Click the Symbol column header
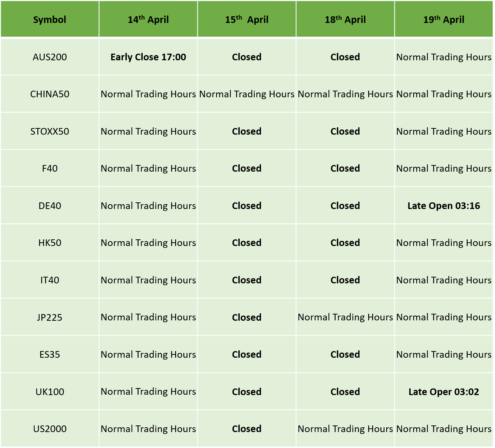The image size is (495, 448). 50,19
